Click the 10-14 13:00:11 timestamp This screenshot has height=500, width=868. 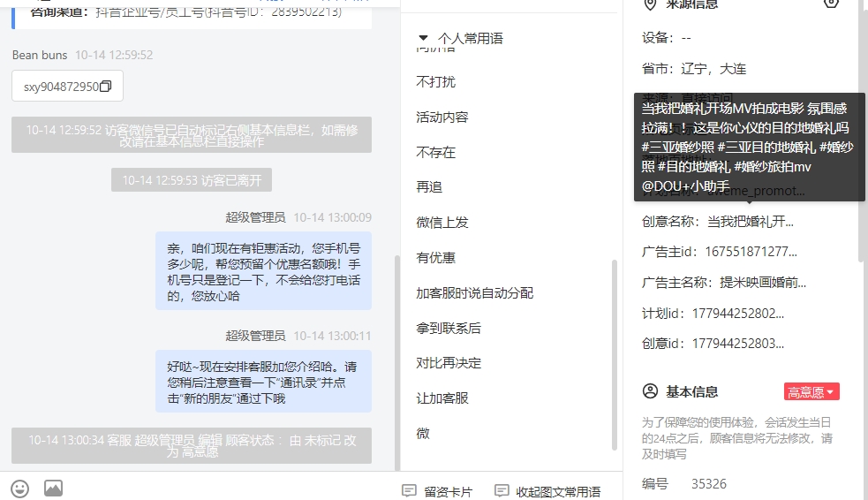click(x=333, y=336)
